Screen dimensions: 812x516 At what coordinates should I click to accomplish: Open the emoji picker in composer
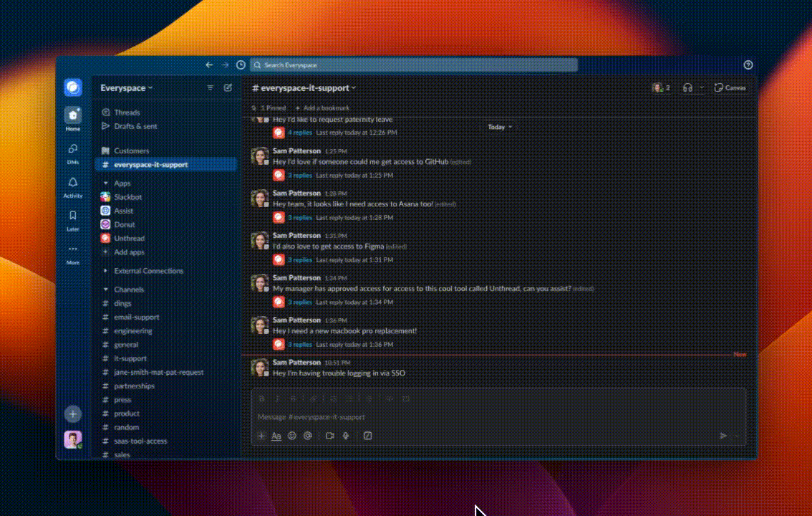(x=292, y=436)
